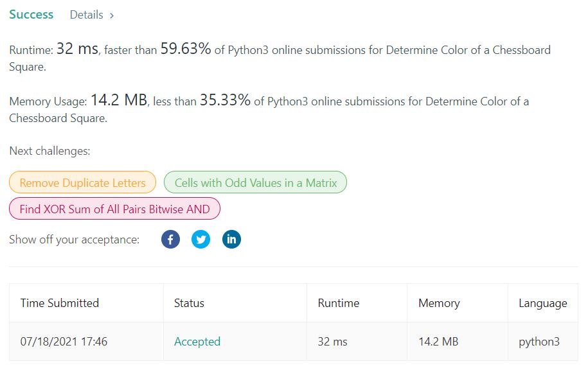Click the Runtime column header
This screenshot has width=588, height=377.
pos(339,303)
